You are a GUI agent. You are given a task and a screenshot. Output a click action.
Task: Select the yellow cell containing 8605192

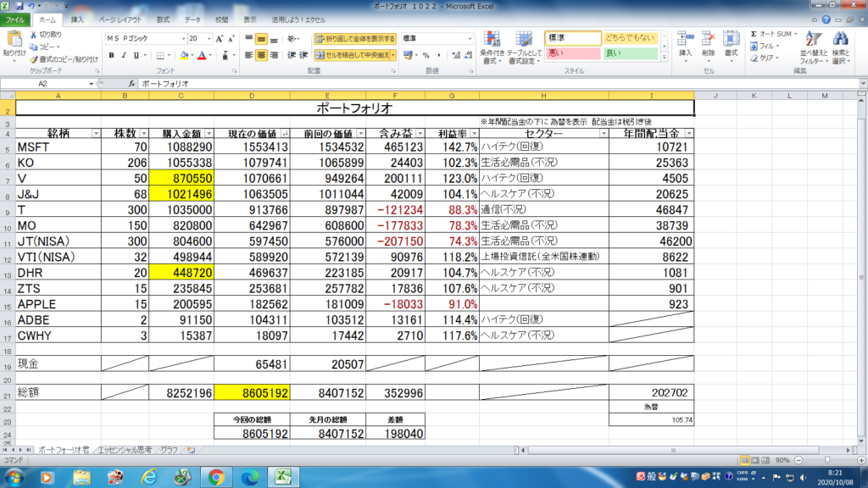click(252, 393)
